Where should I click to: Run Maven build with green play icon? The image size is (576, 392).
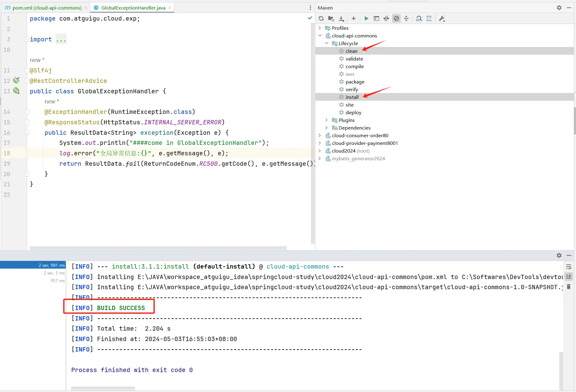point(366,18)
